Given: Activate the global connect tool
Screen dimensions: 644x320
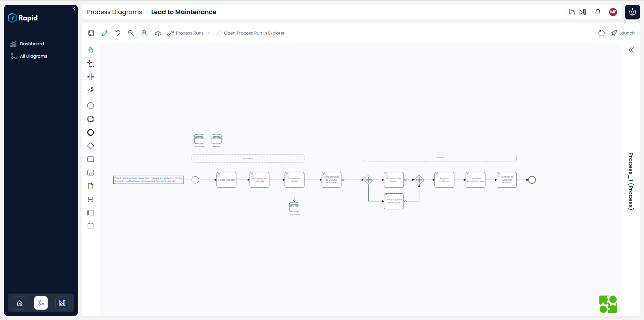Looking at the screenshot, I should 91,90.
